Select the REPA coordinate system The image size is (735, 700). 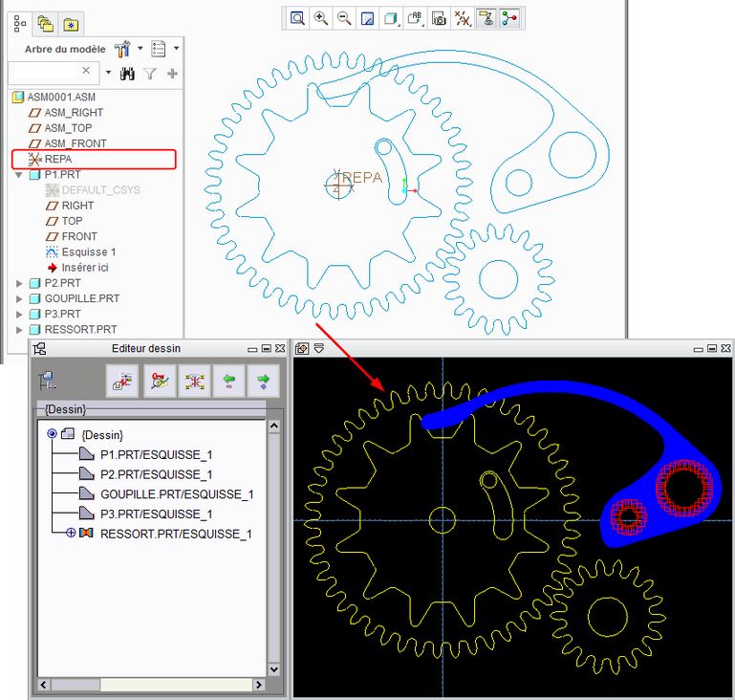[58, 159]
